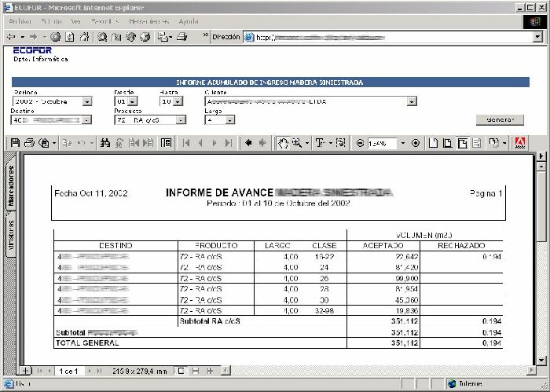
Task: Click the IE Home toolbar icon
Action: [x=83, y=37]
